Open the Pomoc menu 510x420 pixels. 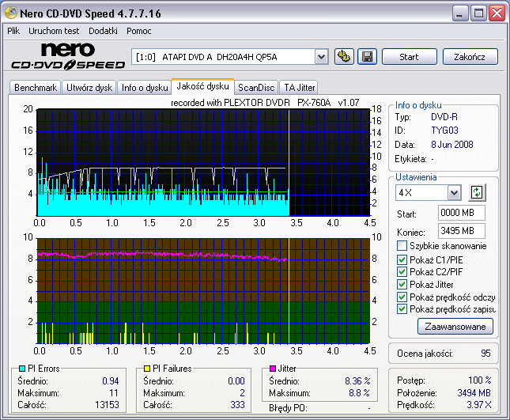139,31
